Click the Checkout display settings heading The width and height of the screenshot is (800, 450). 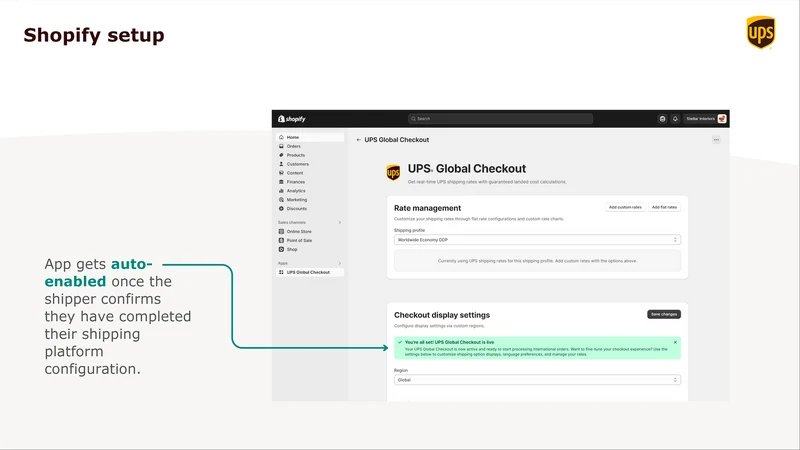pos(442,315)
